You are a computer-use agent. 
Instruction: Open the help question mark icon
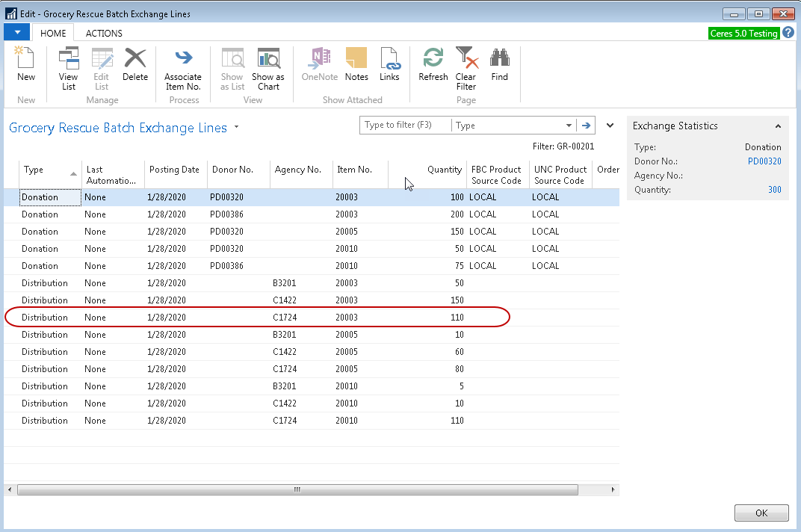(x=788, y=33)
